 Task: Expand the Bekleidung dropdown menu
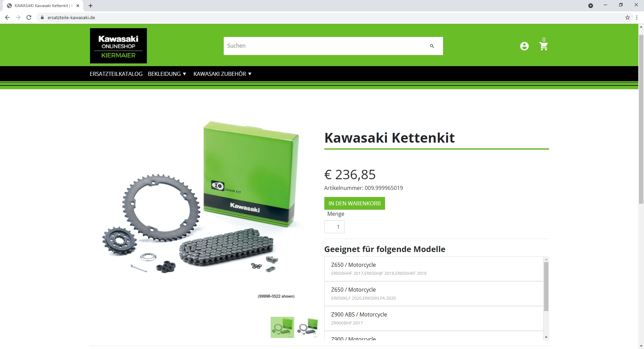(167, 74)
